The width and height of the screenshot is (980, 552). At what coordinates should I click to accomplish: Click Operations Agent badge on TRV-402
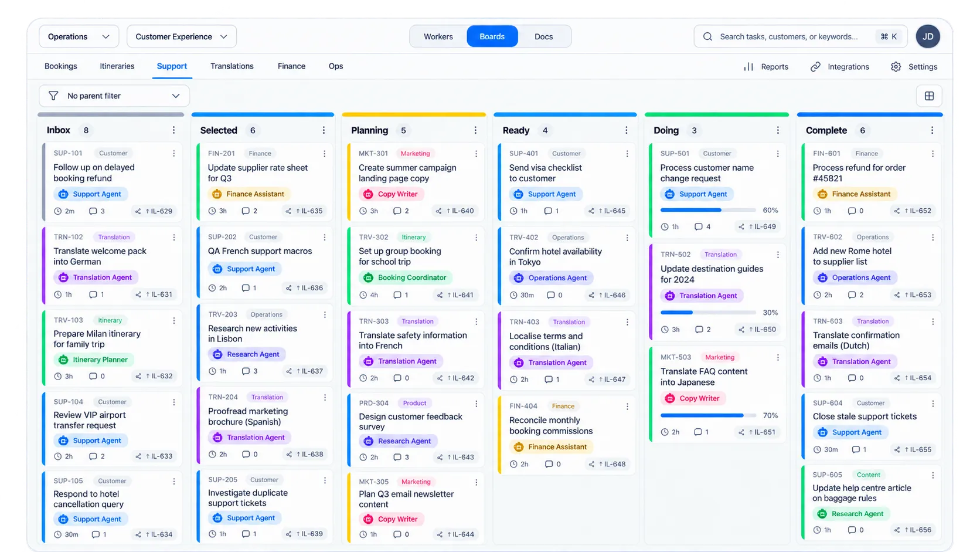[551, 278]
